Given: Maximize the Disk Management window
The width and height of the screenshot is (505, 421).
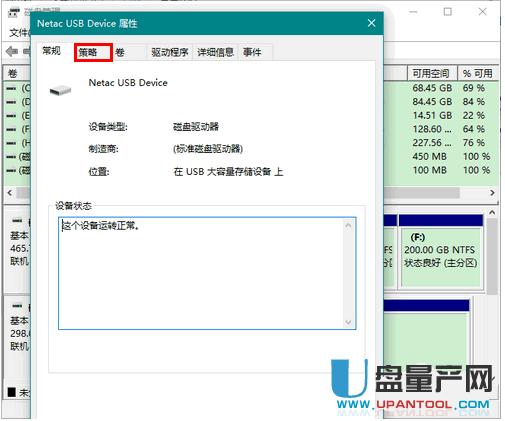Looking at the screenshot, I should tap(448, 12).
